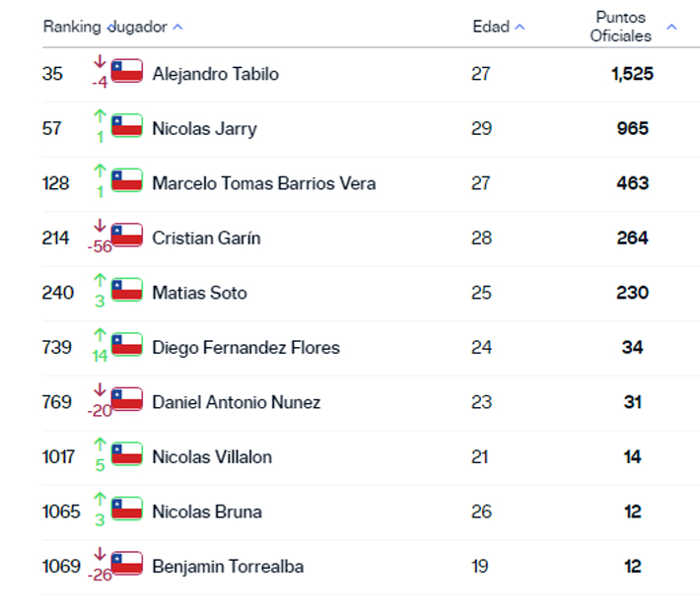Click the flag icon beside Matias Soto
Viewport: 700px width, 614px height.
(127, 290)
